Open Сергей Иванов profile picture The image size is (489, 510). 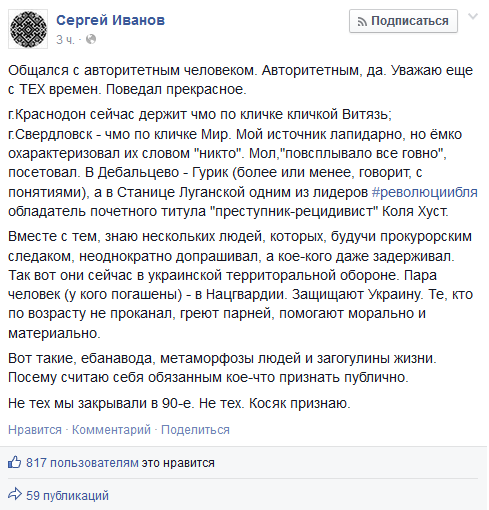click(x=28, y=29)
